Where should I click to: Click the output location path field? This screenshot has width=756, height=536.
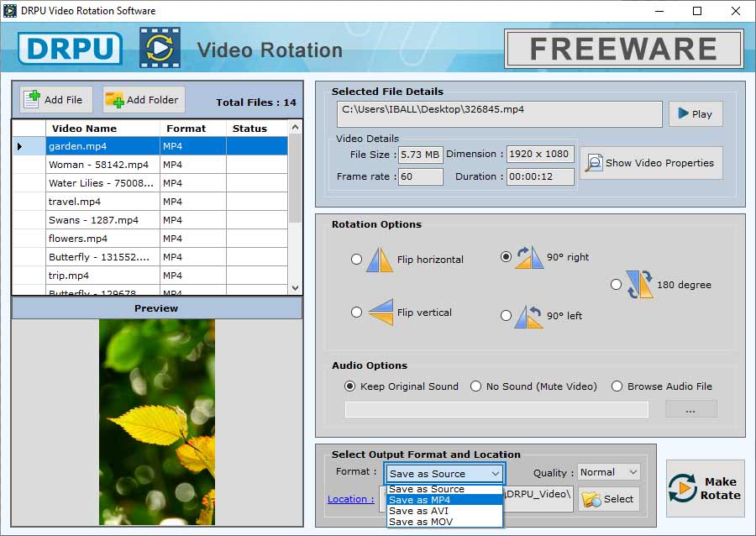(x=538, y=499)
